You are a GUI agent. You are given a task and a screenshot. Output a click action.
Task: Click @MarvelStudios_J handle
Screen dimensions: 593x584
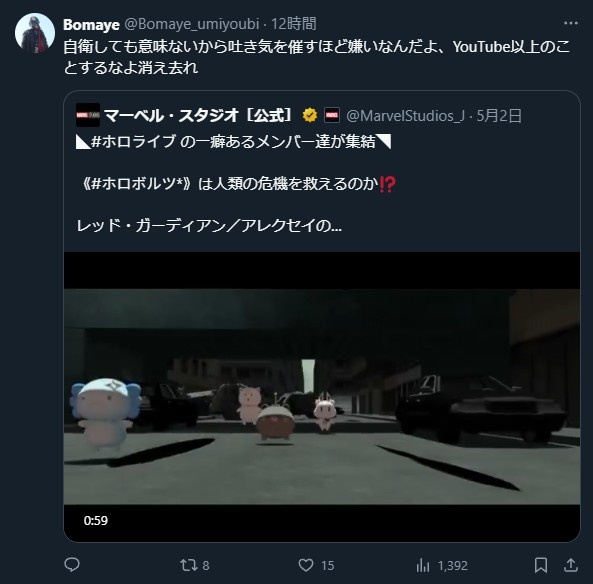click(x=405, y=116)
